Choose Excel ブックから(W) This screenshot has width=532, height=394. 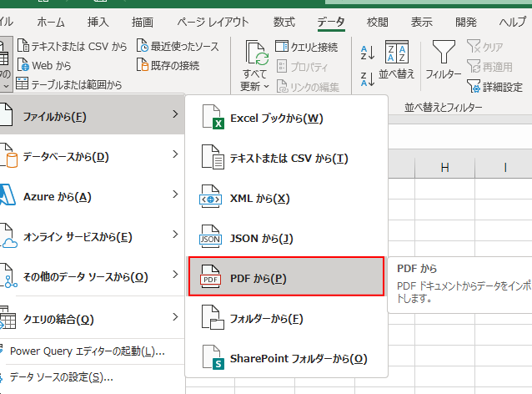286,119
